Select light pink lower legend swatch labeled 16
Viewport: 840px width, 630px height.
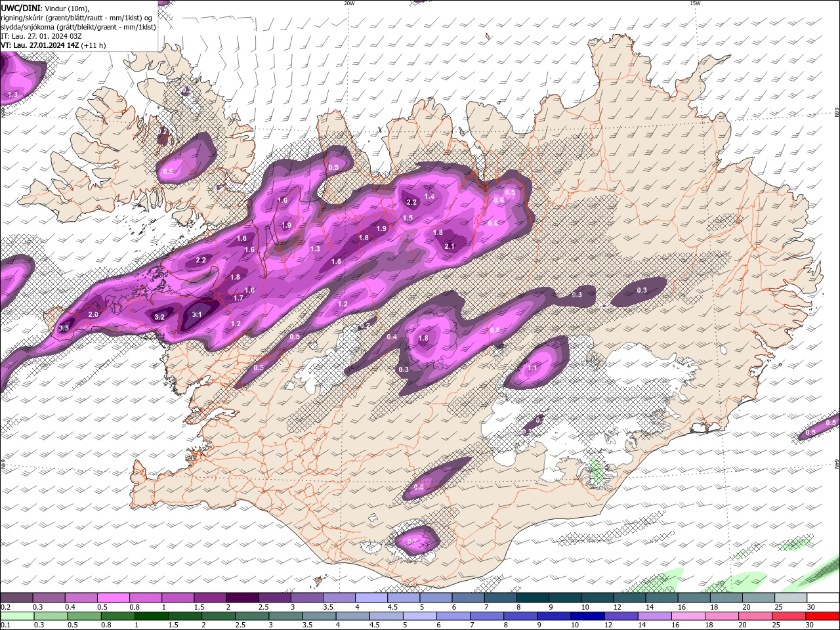(687, 616)
